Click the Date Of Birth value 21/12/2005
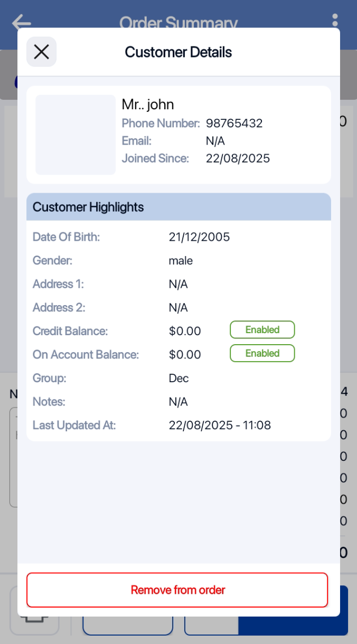357x644 pixels. [199, 237]
